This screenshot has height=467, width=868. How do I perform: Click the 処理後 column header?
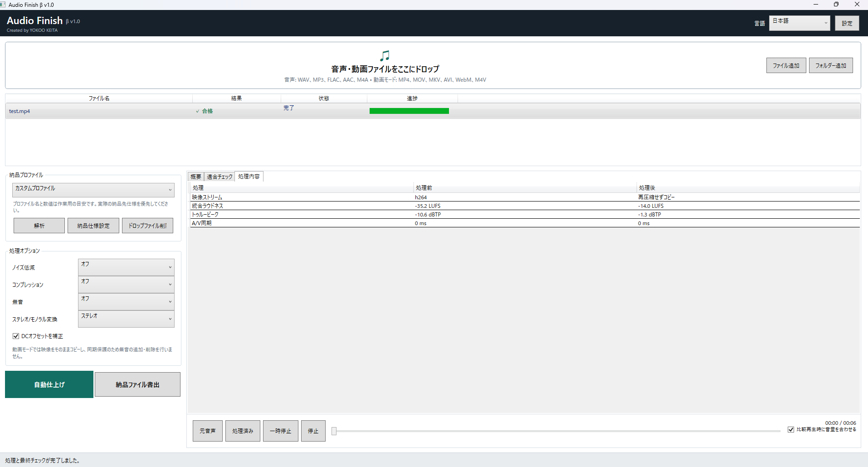(x=748, y=187)
